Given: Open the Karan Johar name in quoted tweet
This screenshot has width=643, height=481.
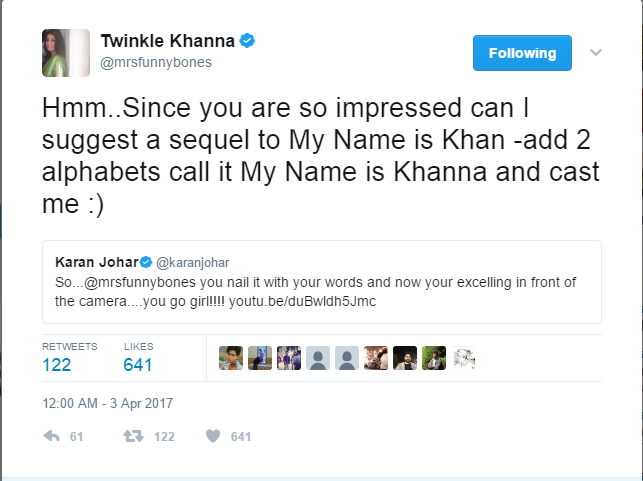Looking at the screenshot, I should point(95,262).
